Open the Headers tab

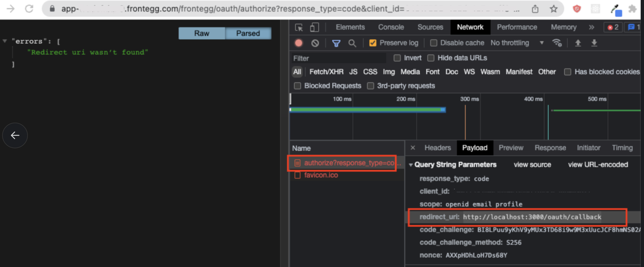[x=437, y=148]
